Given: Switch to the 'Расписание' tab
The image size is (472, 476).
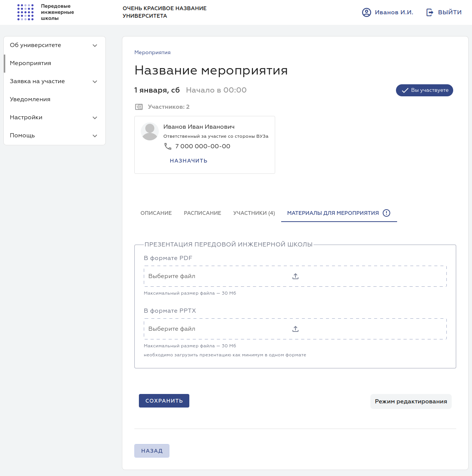Looking at the screenshot, I should coord(203,213).
